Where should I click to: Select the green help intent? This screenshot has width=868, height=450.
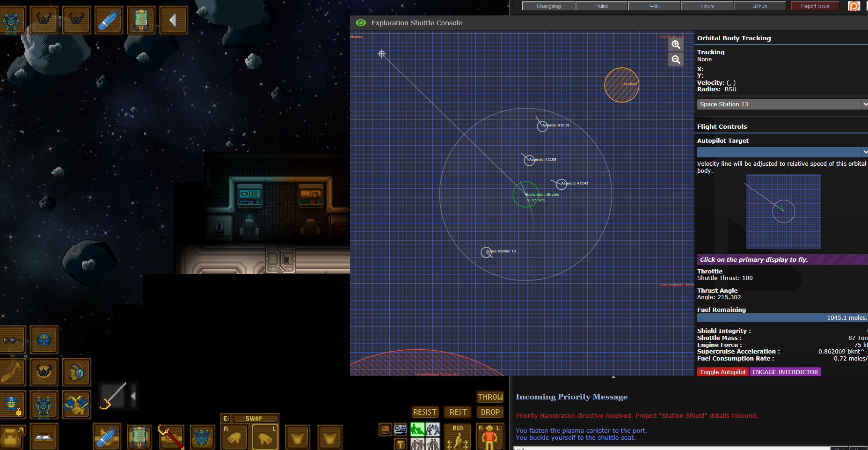tap(417, 429)
